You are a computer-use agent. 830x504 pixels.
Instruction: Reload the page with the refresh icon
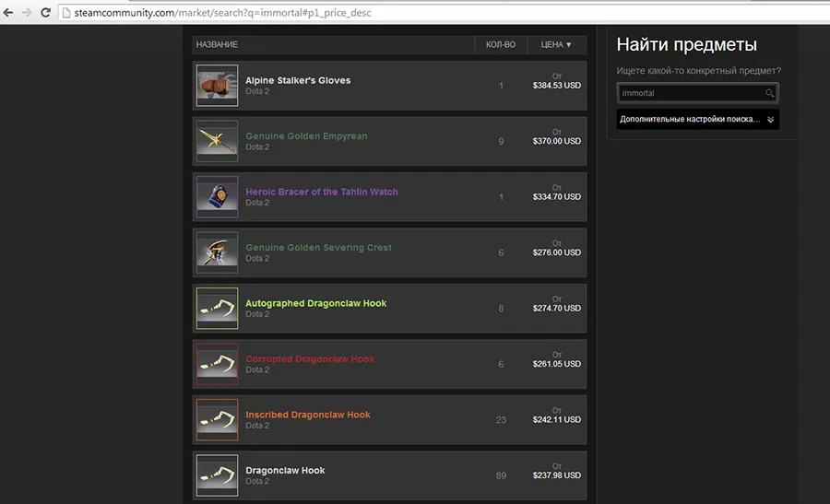(45, 12)
